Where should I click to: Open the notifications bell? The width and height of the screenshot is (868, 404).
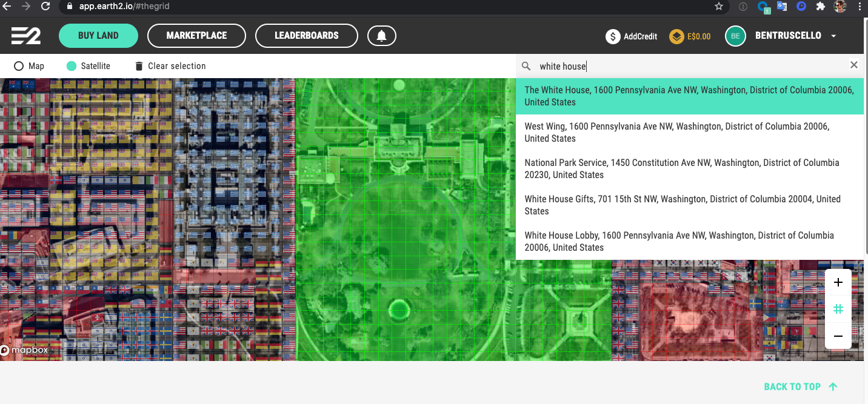(382, 36)
